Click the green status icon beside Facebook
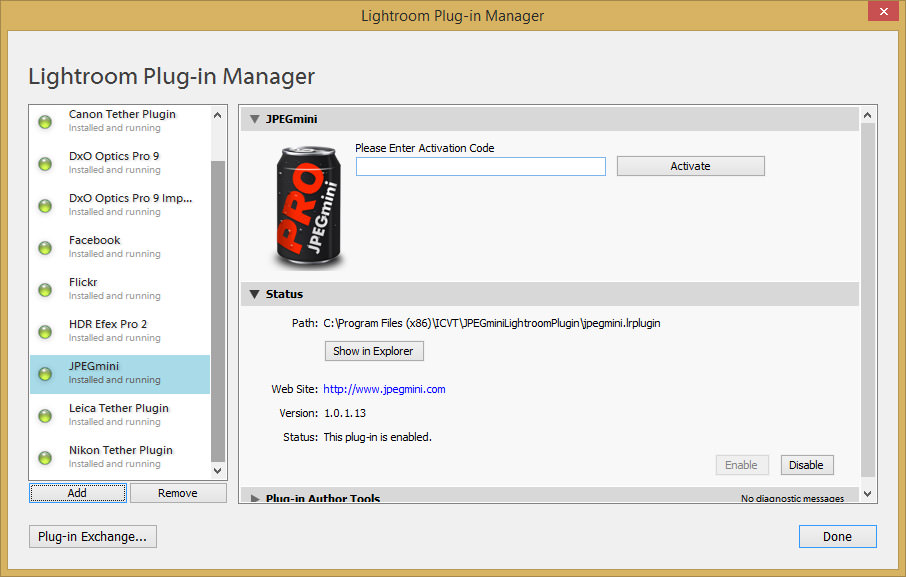Screen dimensions: 906x577 pos(45,248)
